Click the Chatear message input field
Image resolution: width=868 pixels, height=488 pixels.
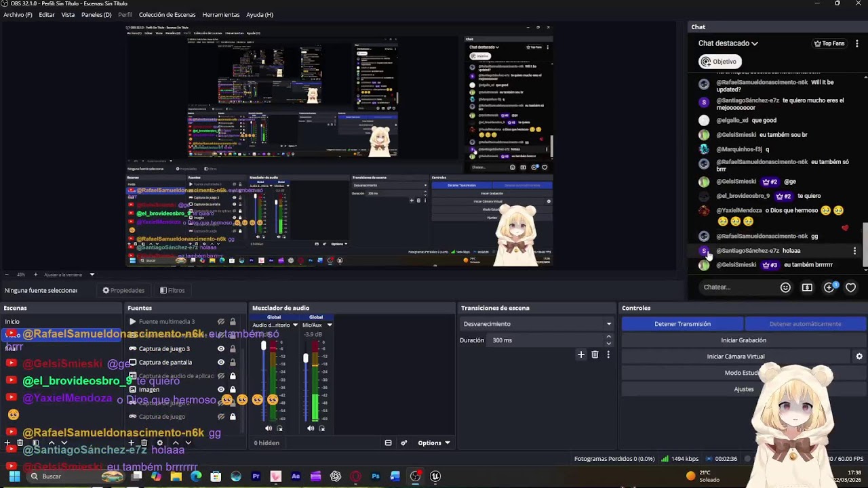(738, 287)
